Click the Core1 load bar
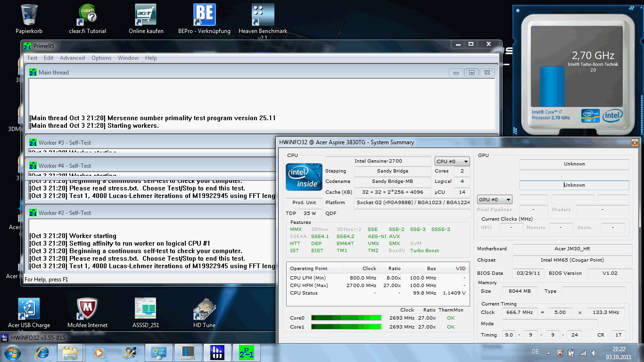Screen dimensions: 644x362 [347, 327]
